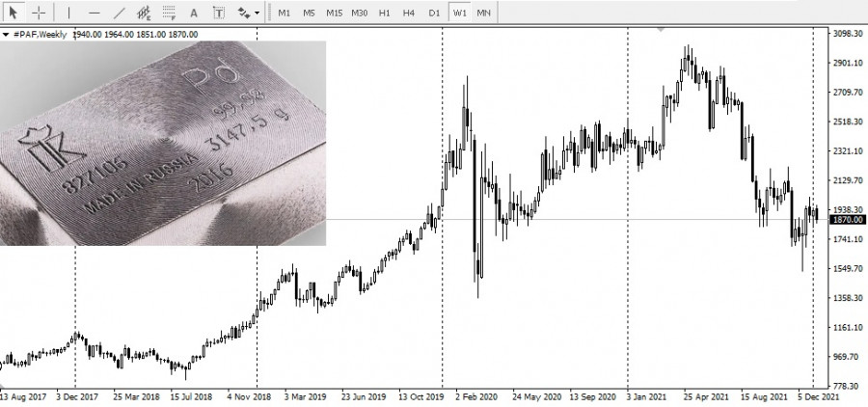868x407 pixels.
Task: Choose the Draw Vertical Line tool
Action: point(68,13)
